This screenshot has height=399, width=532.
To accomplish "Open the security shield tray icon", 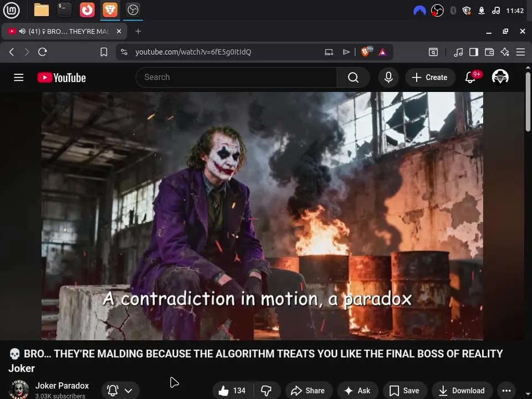I will pyautogui.click(x=467, y=11).
